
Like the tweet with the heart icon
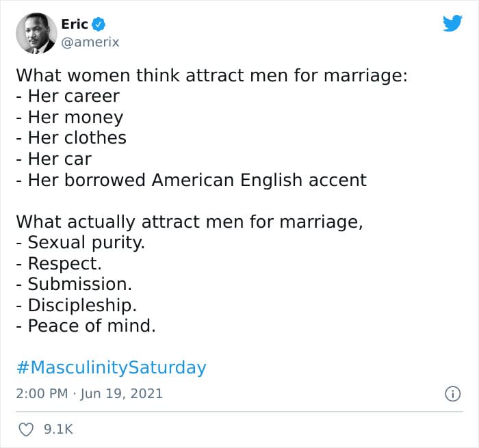26,430
